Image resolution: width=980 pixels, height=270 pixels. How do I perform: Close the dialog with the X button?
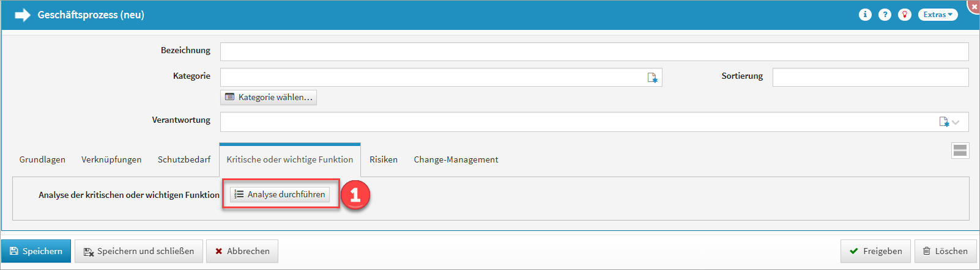click(974, 6)
